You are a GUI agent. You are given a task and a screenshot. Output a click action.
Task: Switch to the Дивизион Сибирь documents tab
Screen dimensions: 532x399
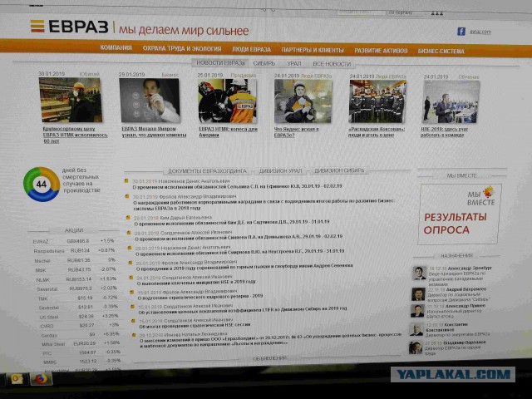click(x=339, y=170)
